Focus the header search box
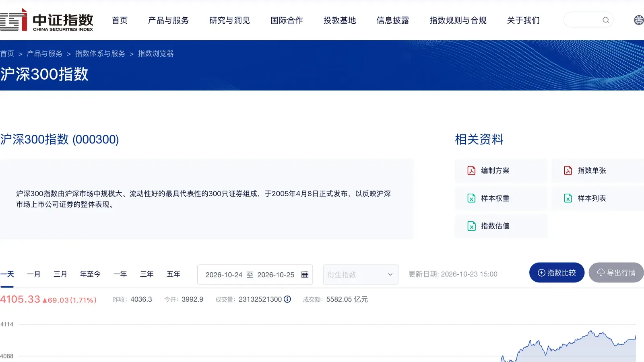Screen dimensions: 644x362 point(588,20)
